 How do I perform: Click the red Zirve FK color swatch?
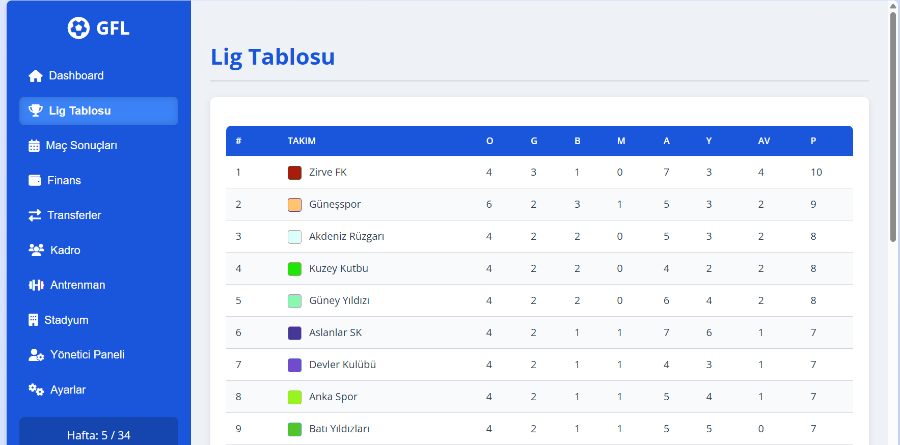pos(294,172)
